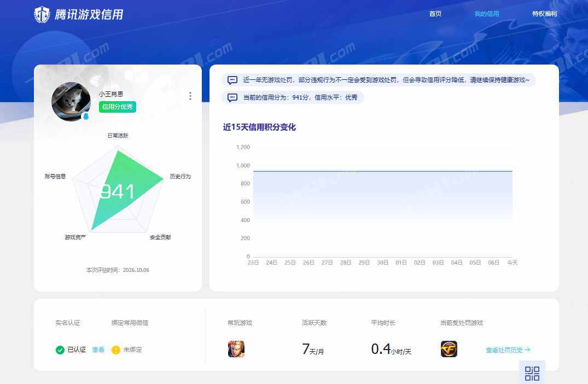Click the chat bubble icon beside 近一年无游戏处罚
The height and width of the screenshot is (384, 588).
click(x=232, y=80)
